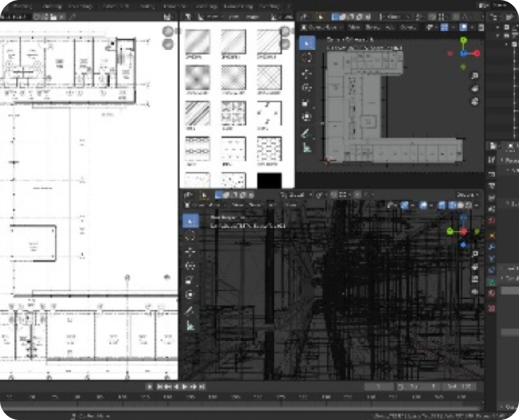The width and height of the screenshot is (519, 420).
Task: Select the Rotate tool in floor-plan viewport
Action: tap(306, 88)
